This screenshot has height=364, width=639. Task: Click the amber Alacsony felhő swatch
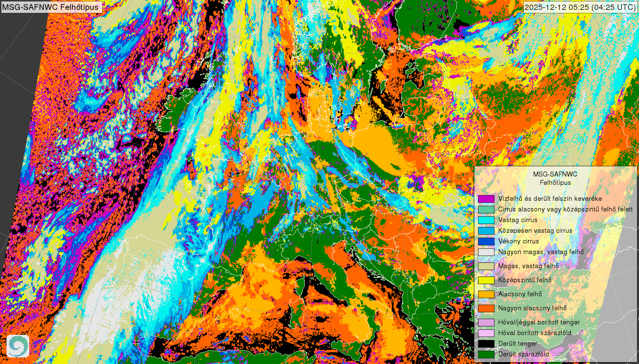pyautogui.click(x=486, y=294)
